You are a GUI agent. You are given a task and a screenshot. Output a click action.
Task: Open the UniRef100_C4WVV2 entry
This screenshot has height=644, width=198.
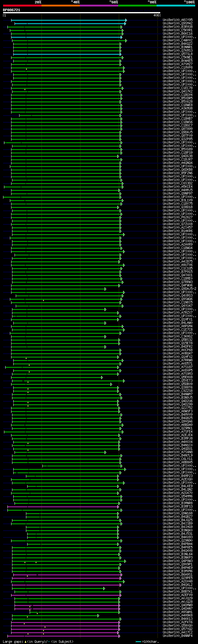[178, 40]
